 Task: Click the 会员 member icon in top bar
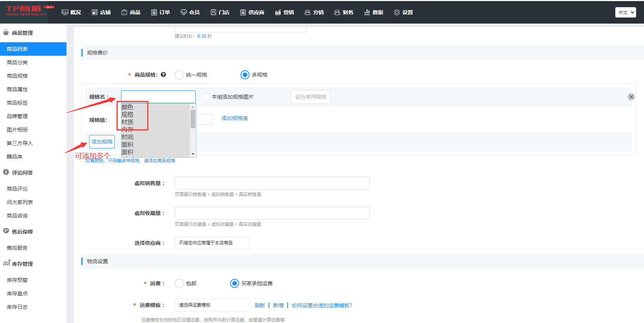[x=183, y=12]
